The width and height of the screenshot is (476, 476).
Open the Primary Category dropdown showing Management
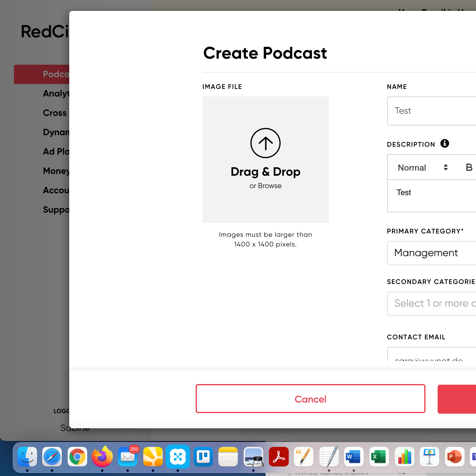point(432,253)
